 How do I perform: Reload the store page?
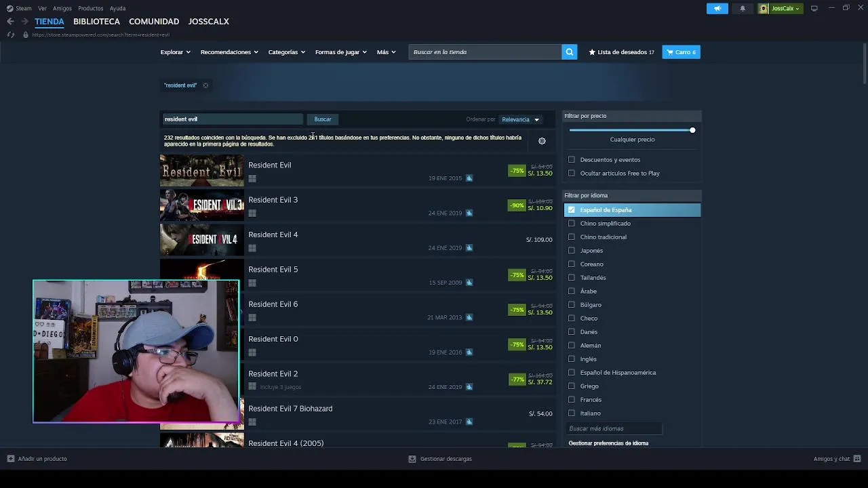click(x=10, y=35)
